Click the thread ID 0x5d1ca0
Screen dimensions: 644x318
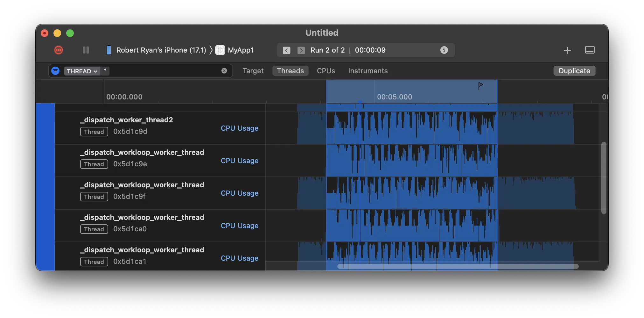tap(130, 229)
